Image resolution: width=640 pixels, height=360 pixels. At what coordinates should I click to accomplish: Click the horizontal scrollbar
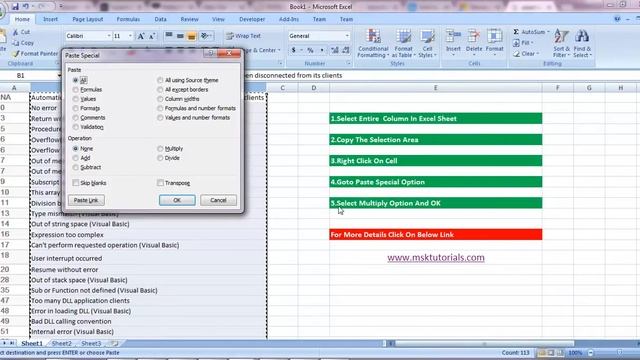484,344
